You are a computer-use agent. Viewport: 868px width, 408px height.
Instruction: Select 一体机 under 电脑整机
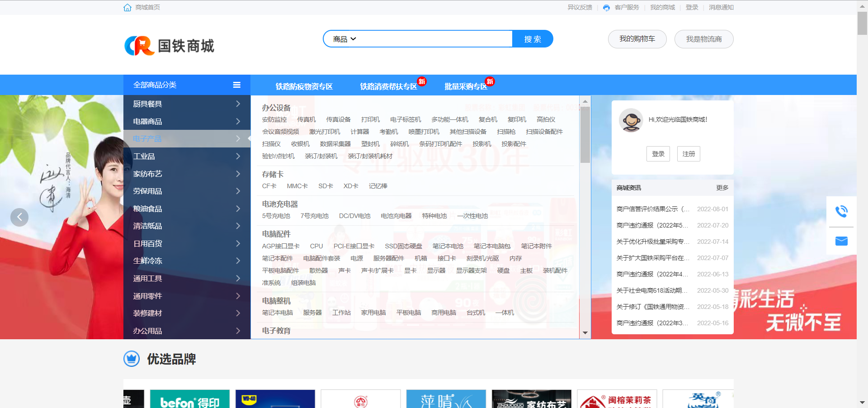[505, 313]
